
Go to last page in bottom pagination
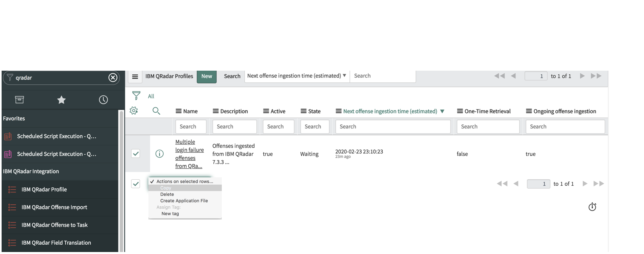coord(598,184)
